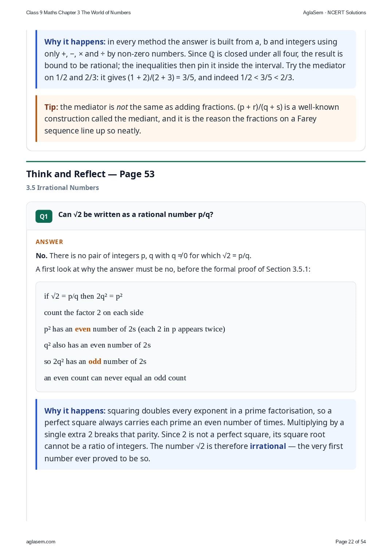Select the Tip: label in orange box
This screenshot has height=555, width=392.
[x=51, y=107]
